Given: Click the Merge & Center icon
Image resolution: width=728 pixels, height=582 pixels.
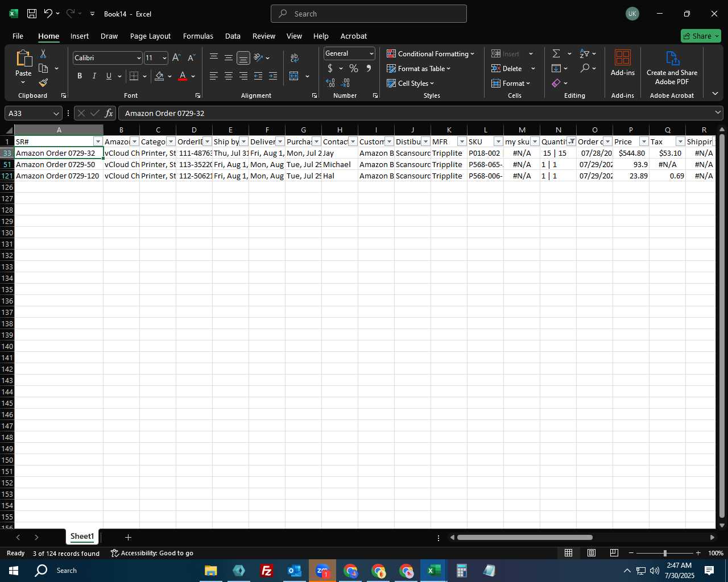Looking at the screenshot, I should [x=294, y=76].
